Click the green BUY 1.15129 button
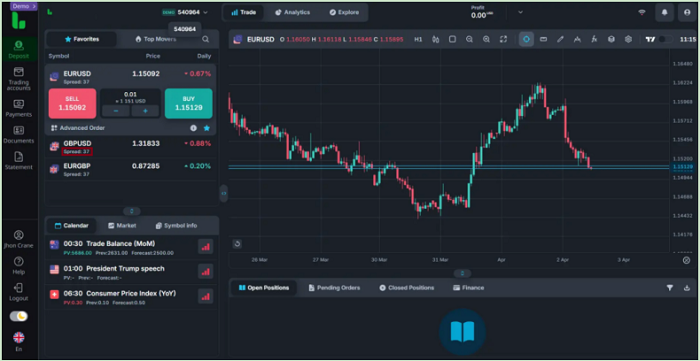Image resolution: width=700 pixels, height=361 pixels. coord(188,104)
